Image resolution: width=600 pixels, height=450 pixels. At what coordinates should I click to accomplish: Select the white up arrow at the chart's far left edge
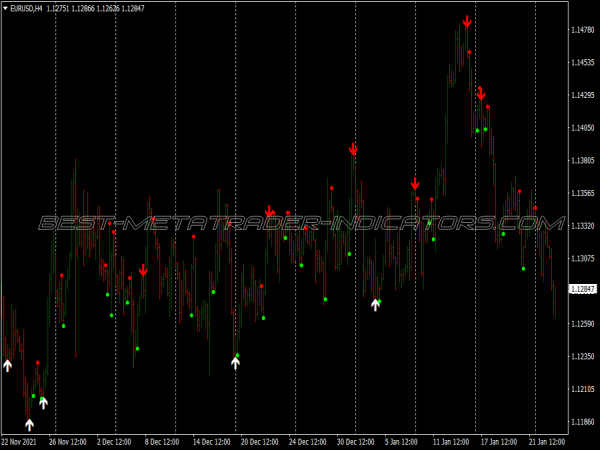point(8,365)
